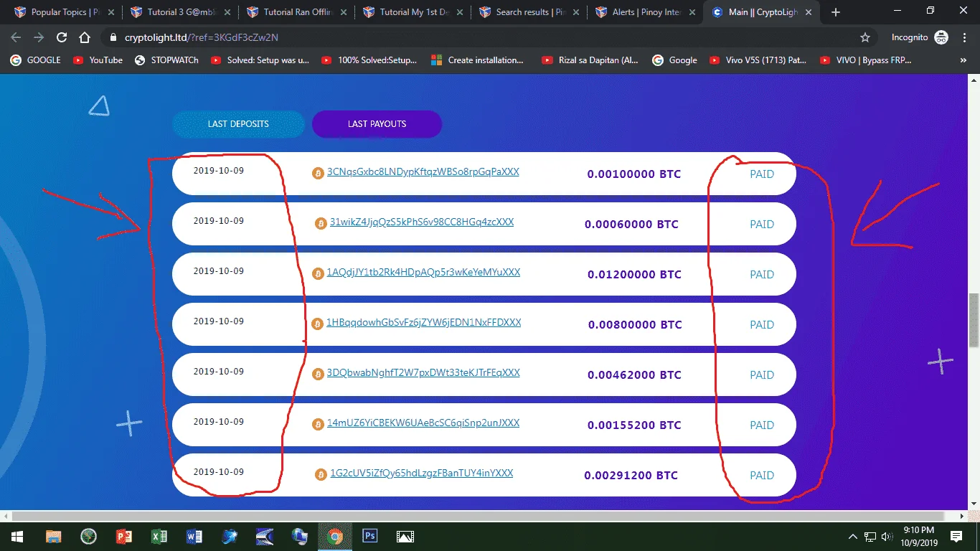Open the YouTube bookmark
This screenshot has height=551, width=980.
point(98,60)
